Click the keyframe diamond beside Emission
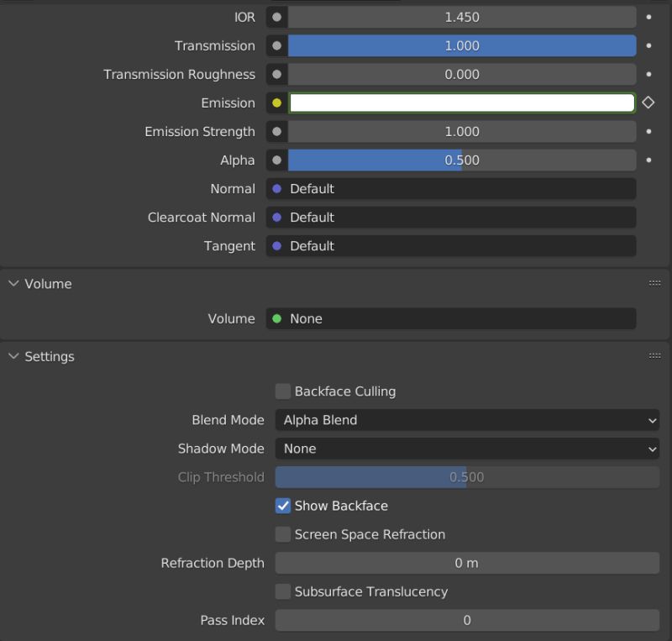Image resolution: width=672 pixels, height=641 pixels. [x=648, y=102]
